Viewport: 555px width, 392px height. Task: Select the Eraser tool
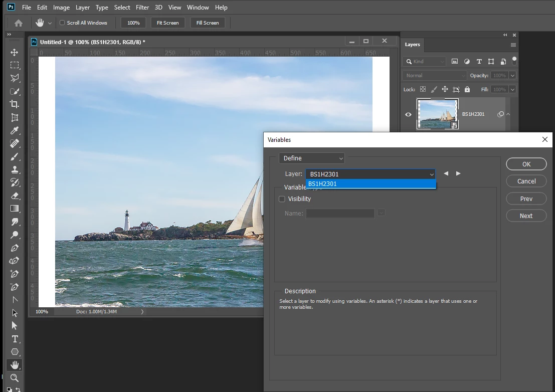(15, 195)
